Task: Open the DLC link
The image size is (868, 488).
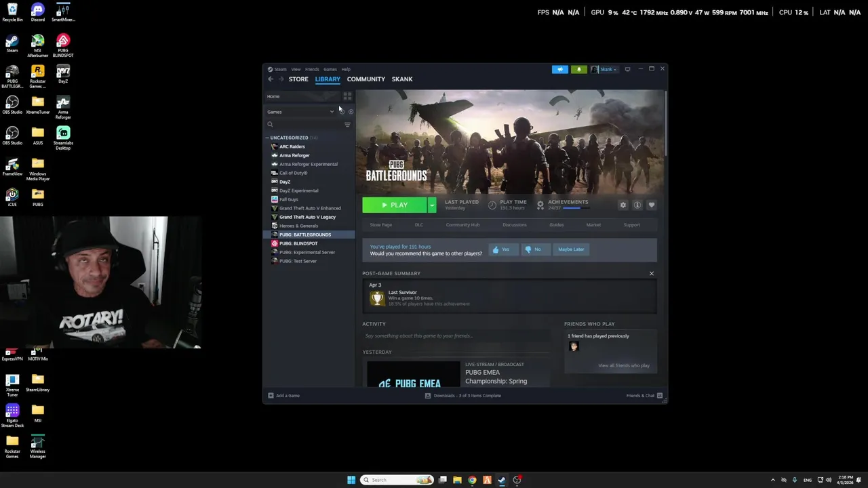Action: click(419, 225)
